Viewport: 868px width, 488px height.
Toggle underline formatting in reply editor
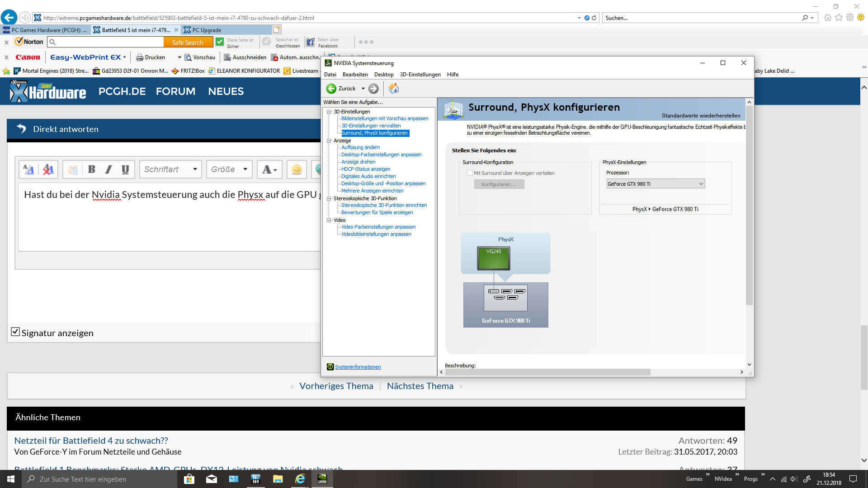pyautogui.click(x=125, y=169)
